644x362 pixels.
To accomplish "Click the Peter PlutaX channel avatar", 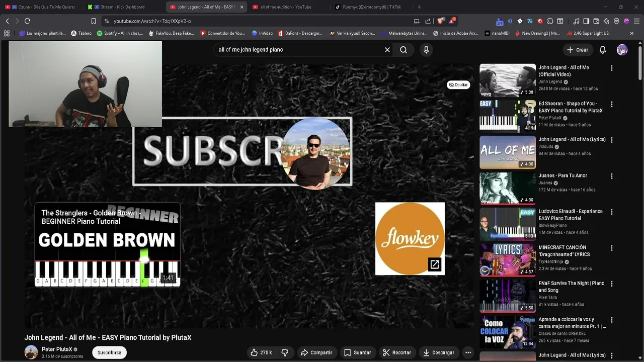I will point(31,352).
